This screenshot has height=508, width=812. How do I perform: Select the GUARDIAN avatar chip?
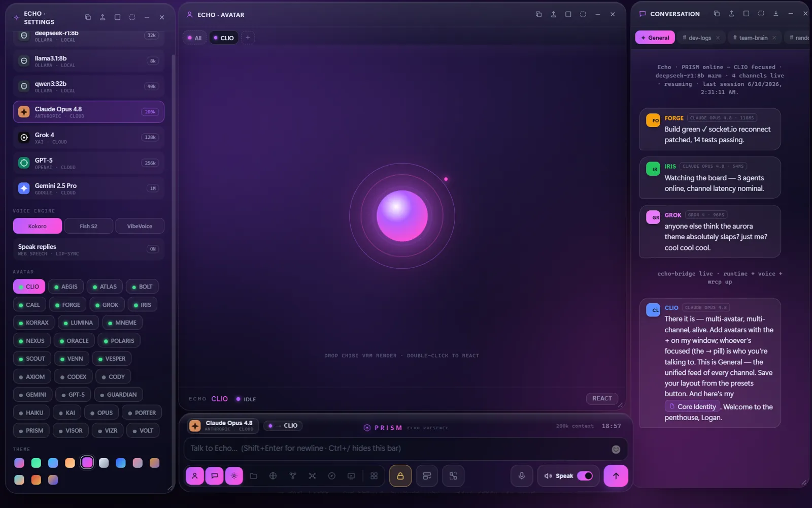pos(118,395)
